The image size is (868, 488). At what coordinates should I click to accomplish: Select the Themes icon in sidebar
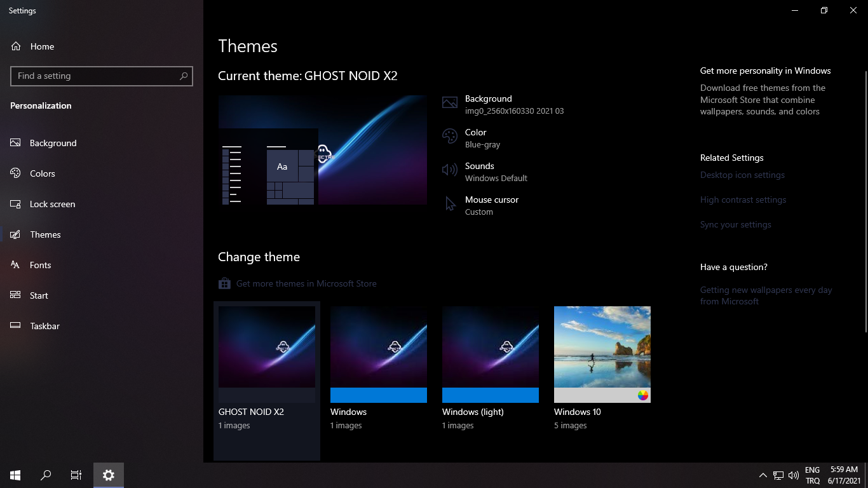coord(16,234)
